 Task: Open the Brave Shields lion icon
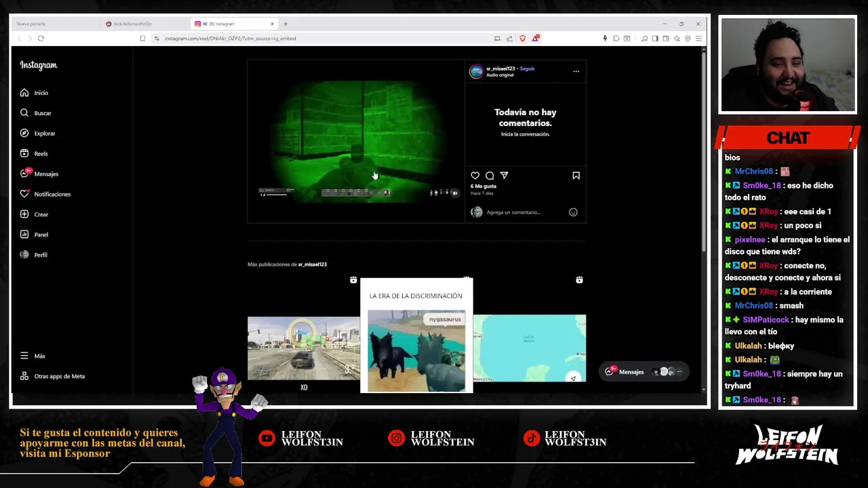[x=522, y=39]
